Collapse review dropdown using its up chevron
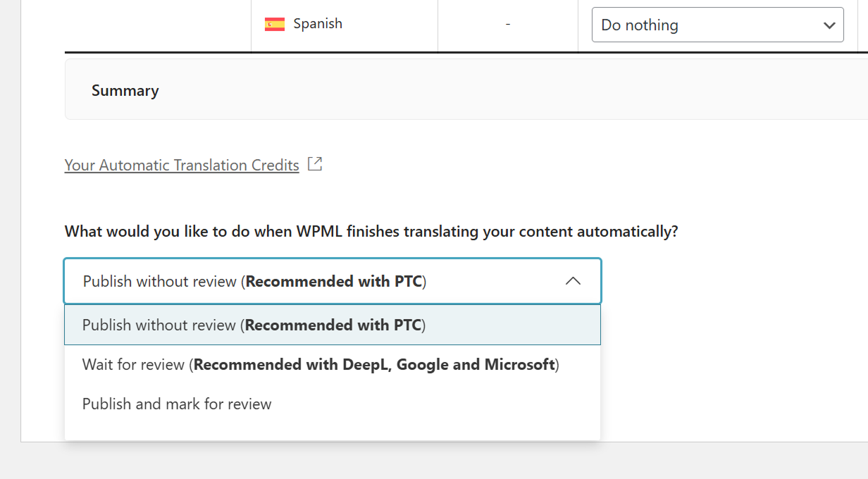 (x=573, y=281)
